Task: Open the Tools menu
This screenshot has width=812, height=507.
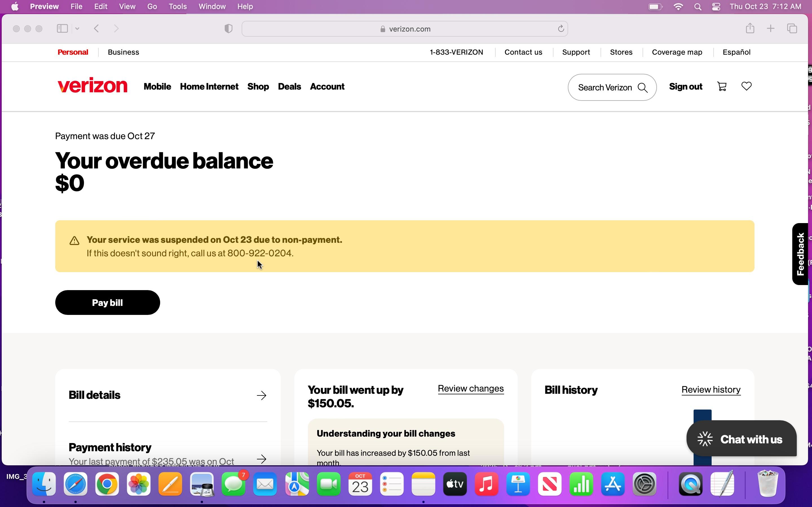Action: [x=178, y=7]
